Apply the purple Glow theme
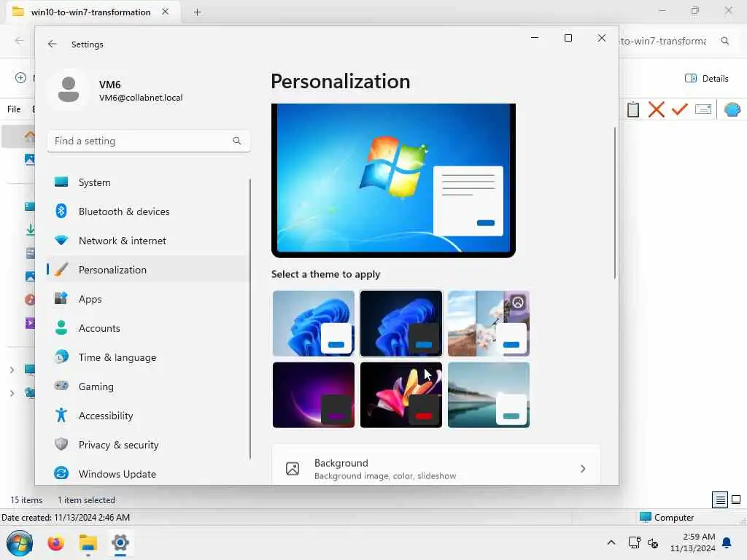The image size is (747, 560). (314, 394)
